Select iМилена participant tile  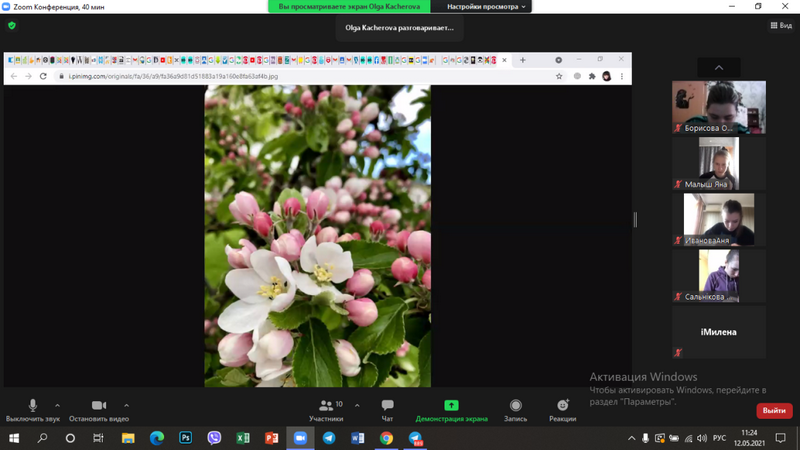pyautogui.click(x=718, y=332)
